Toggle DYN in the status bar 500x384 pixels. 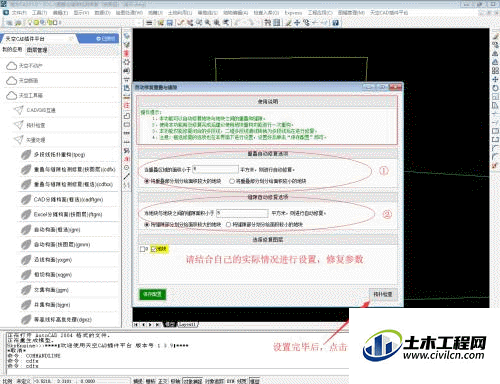[x=231, y=381]
